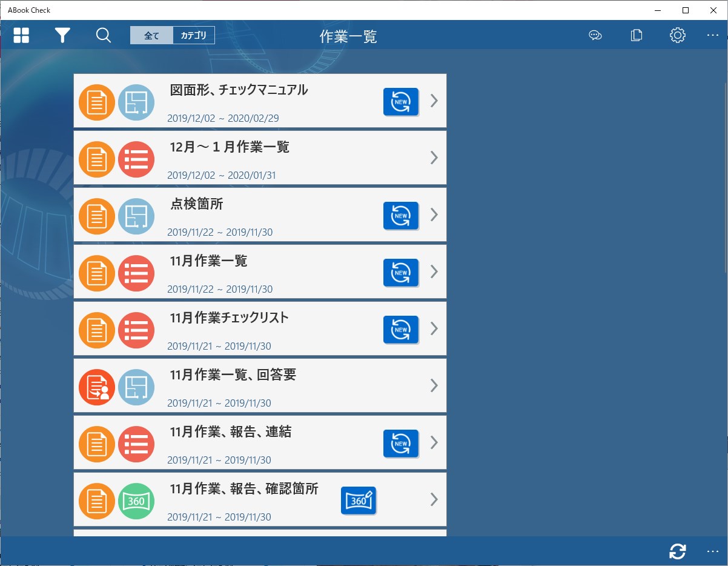Click the bottom bar refresh sync icon

point(678,551)
